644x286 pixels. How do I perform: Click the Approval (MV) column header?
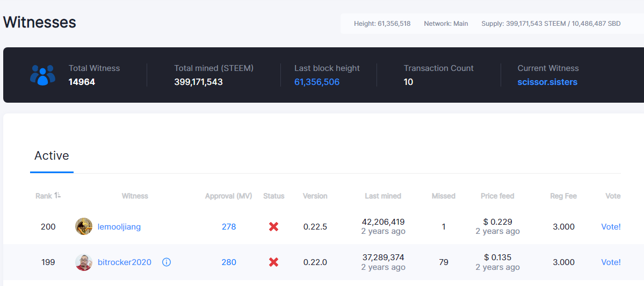click(229, 196)
